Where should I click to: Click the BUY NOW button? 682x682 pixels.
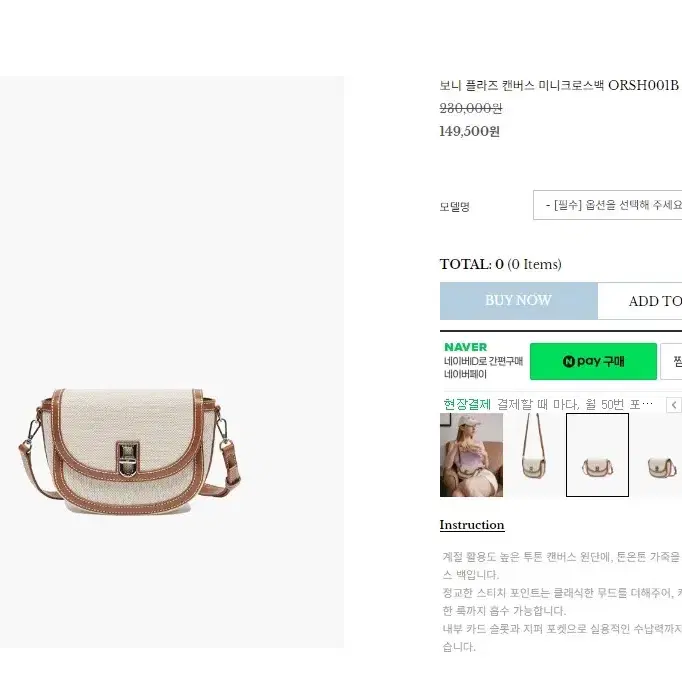click(518, 301)
